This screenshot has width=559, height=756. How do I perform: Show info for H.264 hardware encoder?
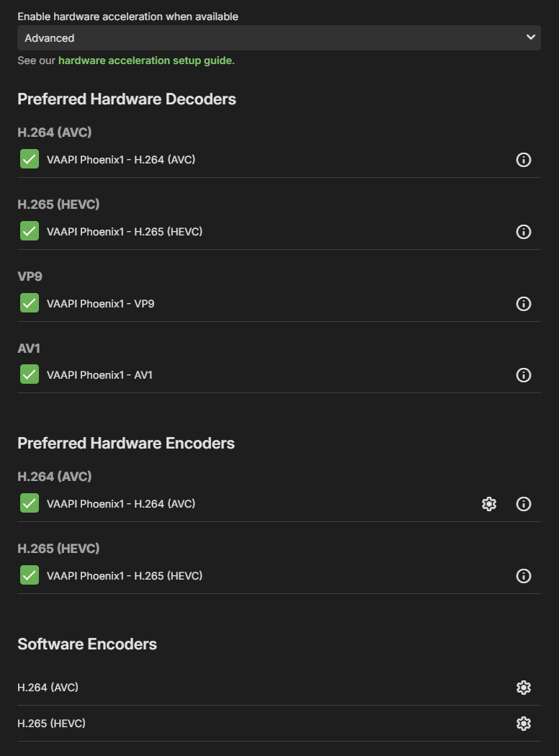[x=523, y=504]
